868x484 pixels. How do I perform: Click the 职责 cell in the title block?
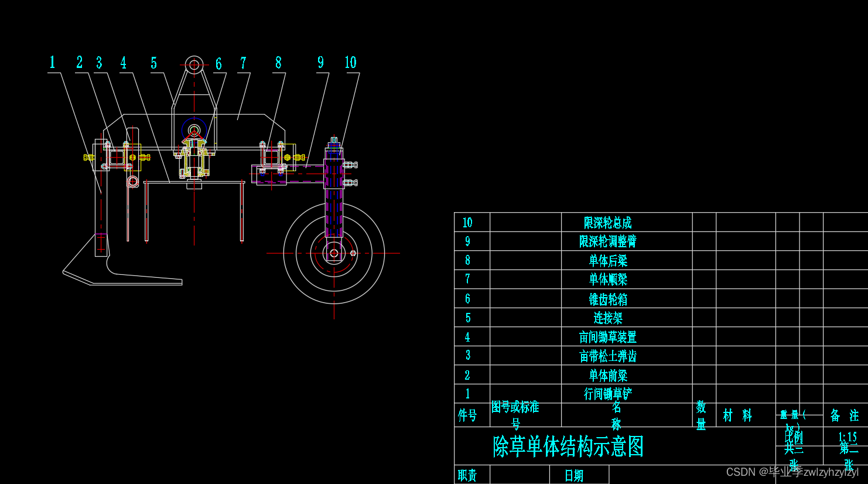[x=467, y=475]
